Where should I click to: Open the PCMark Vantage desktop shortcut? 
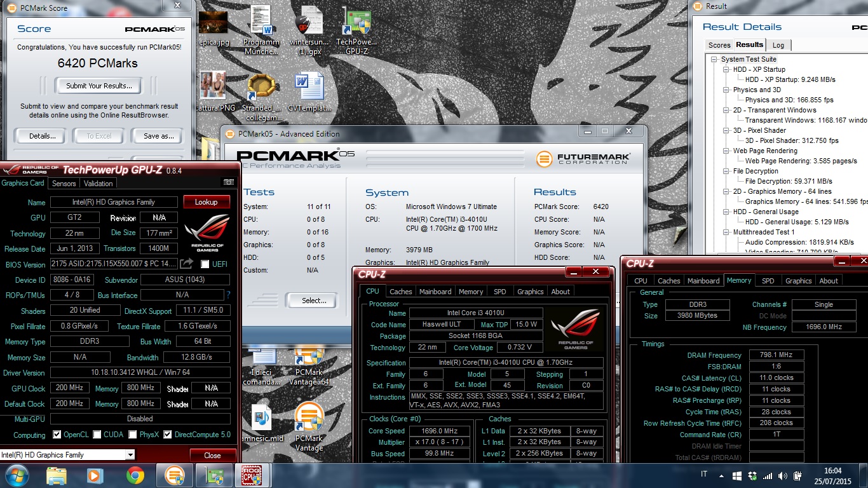coord(309,427)
